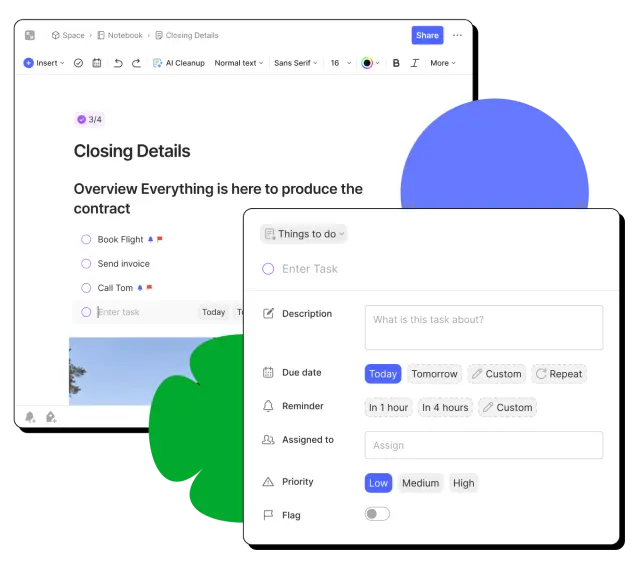Screen dimensions: 640x565
Task: Redo the last action
Action: [136, 63]
